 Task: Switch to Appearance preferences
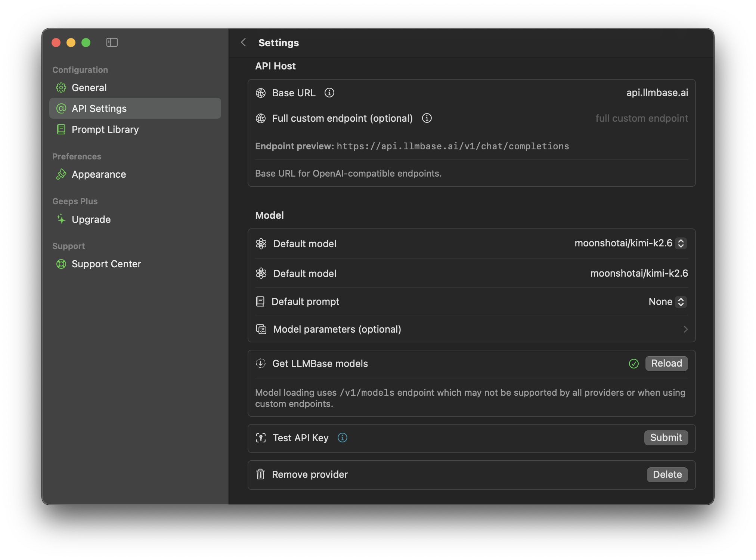pyautogui.click(x=135, y=174)
